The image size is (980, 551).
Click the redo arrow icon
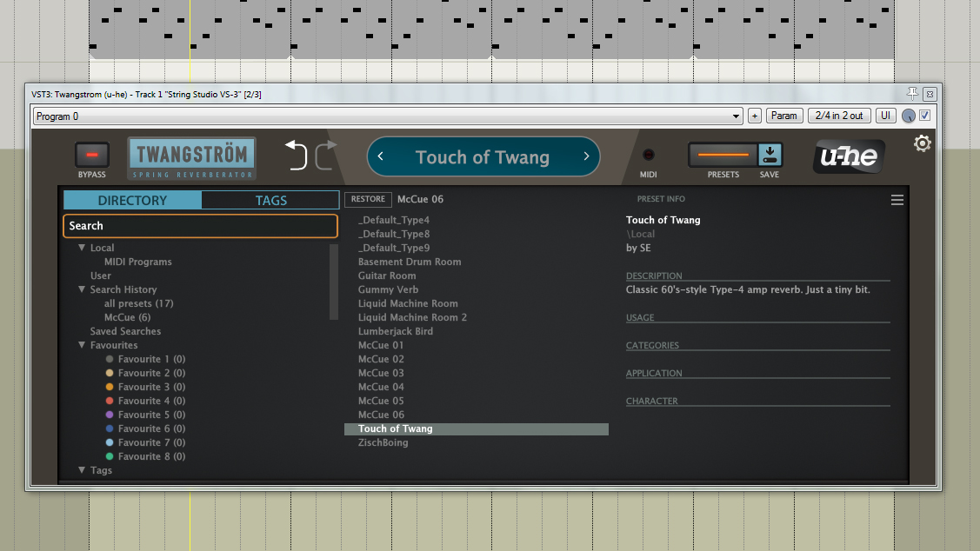[x=324, y=156]
